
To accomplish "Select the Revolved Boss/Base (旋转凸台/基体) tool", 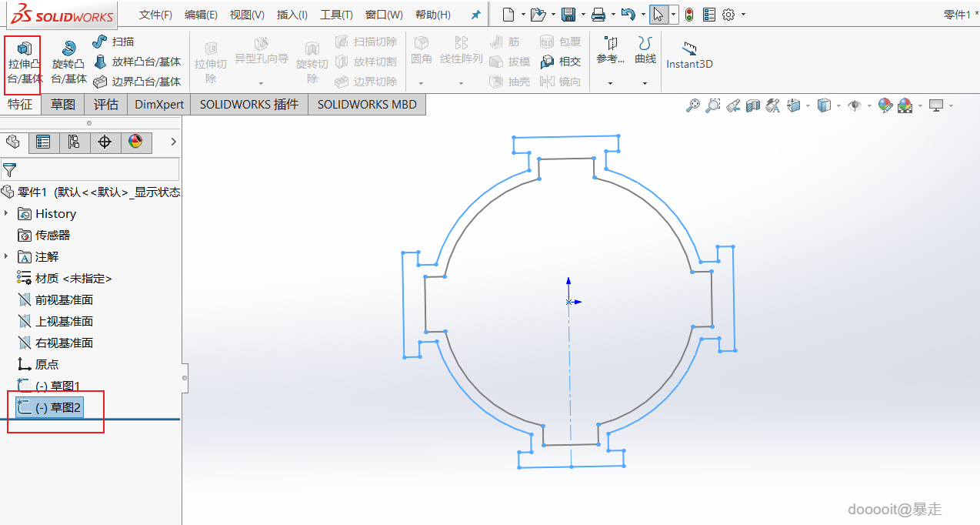I will [x=68, y=62].
